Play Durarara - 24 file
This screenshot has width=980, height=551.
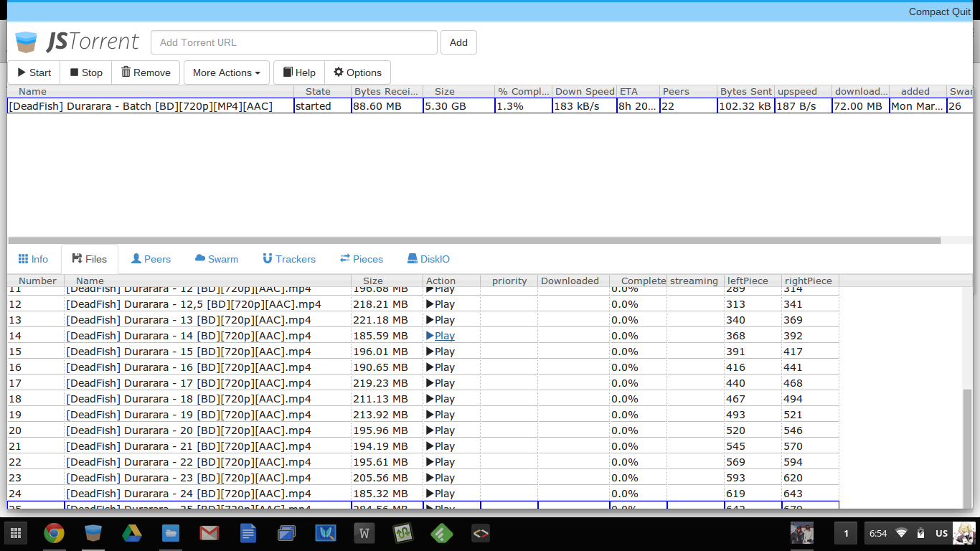click(440, 494)
